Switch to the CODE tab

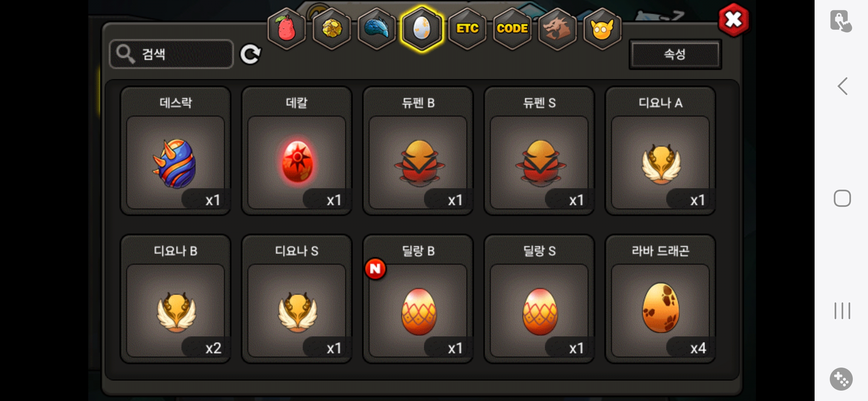(512, 29)
